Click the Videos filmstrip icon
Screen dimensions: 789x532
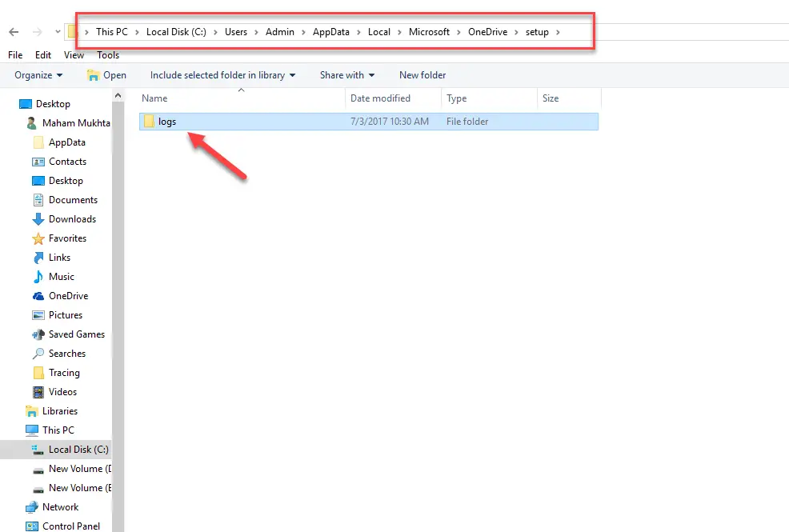pos(38,392)
